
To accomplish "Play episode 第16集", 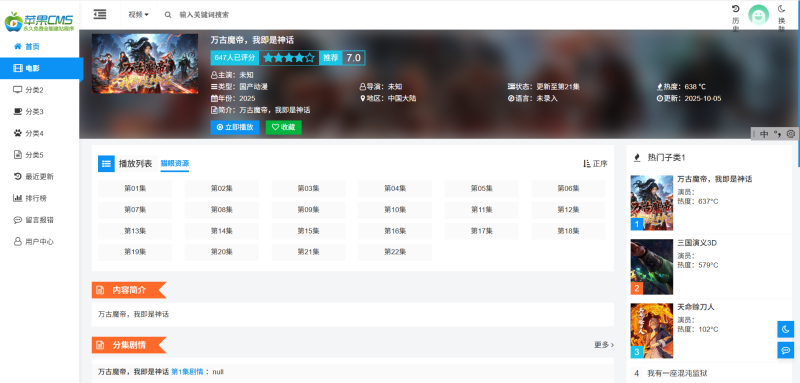I will pyautogui.click(x=395, y=231).
